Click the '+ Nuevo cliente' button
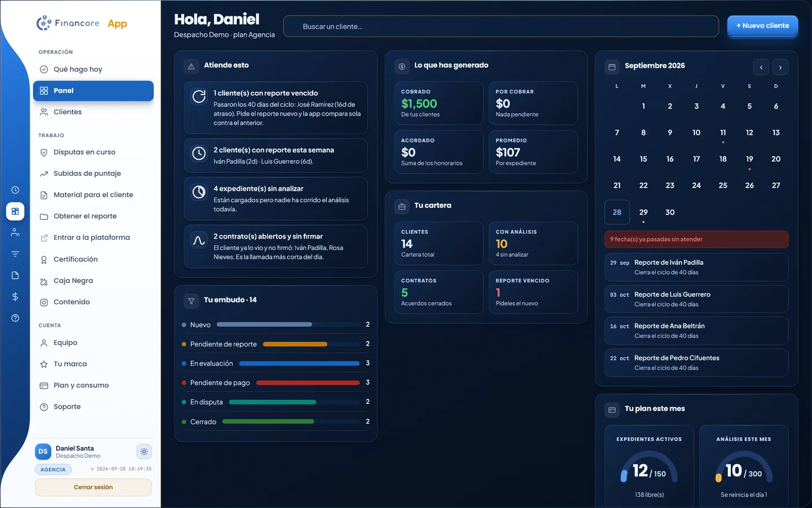The width and height of the screenshot is (812, 508). tap(763, 26)
